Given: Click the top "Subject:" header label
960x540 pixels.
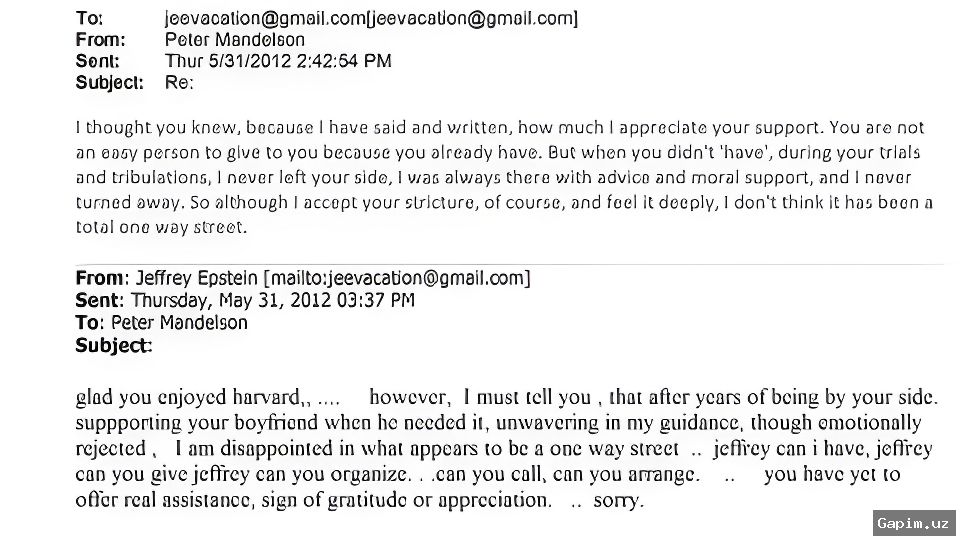Looking at the screenshot, I should click(x=109, y=83).
